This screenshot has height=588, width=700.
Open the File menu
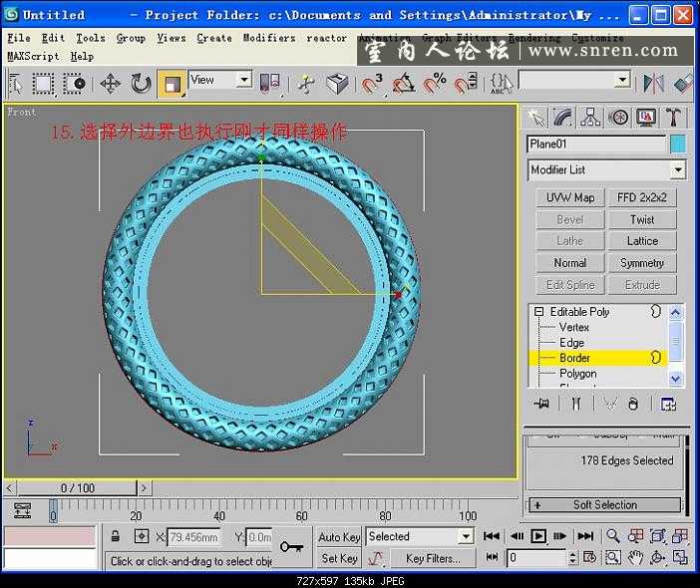(19, 38)
